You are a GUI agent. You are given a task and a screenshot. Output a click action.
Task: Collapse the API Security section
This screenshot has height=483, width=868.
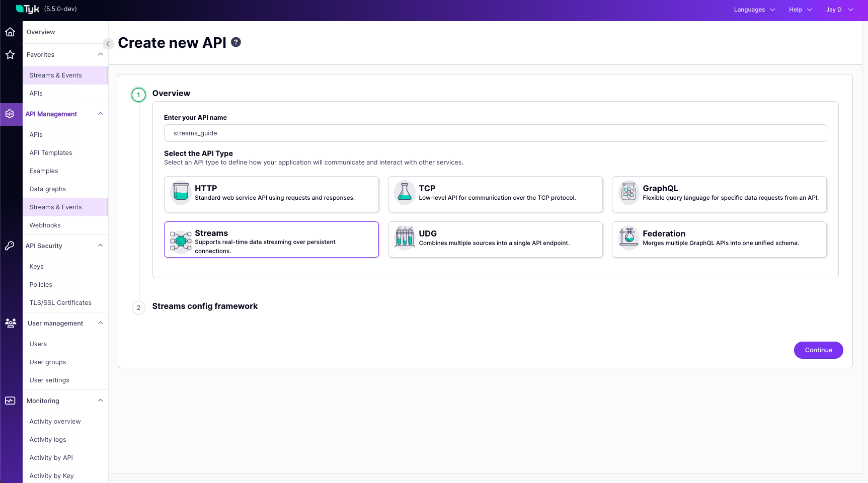pyautogui.click(x=100, y=246)
